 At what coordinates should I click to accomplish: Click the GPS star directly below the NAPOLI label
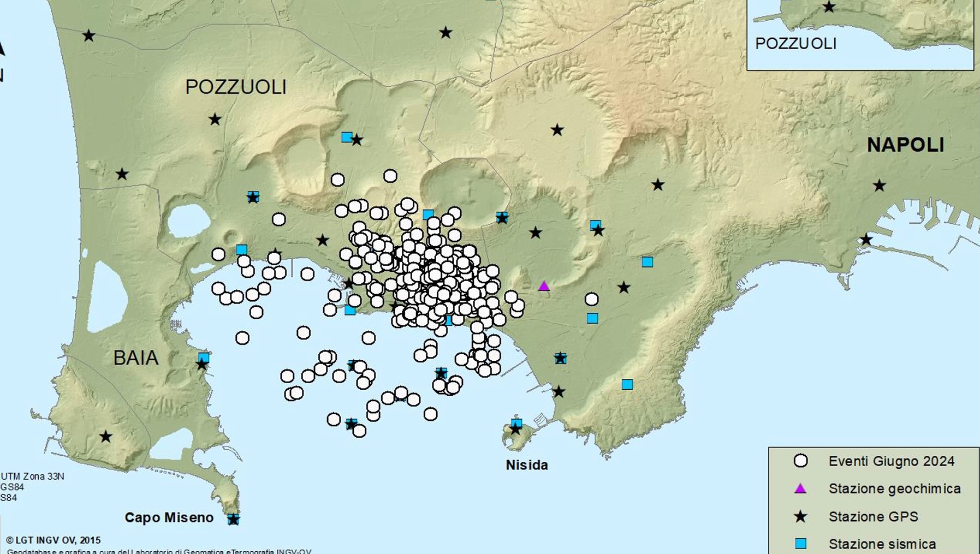click(x=879, y=186)
